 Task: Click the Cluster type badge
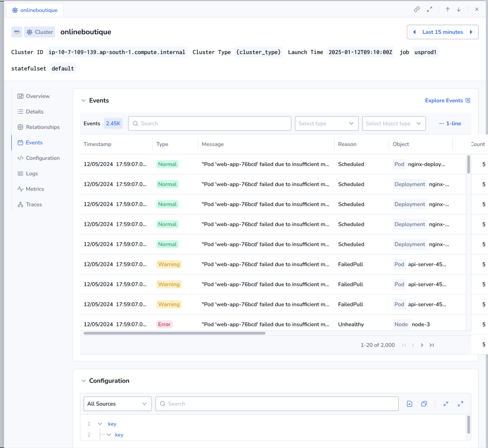[x=40, y=32]
